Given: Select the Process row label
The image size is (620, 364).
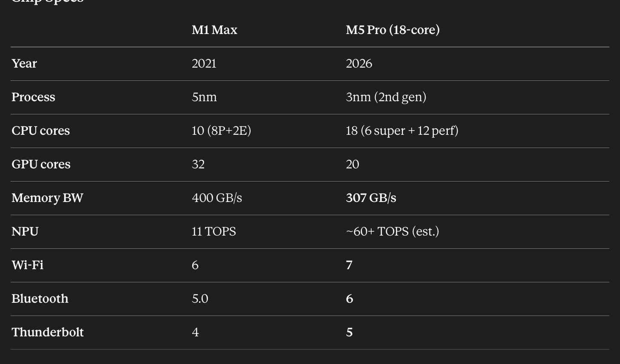Looking at the screenshot, I should (x=33, y=97).
